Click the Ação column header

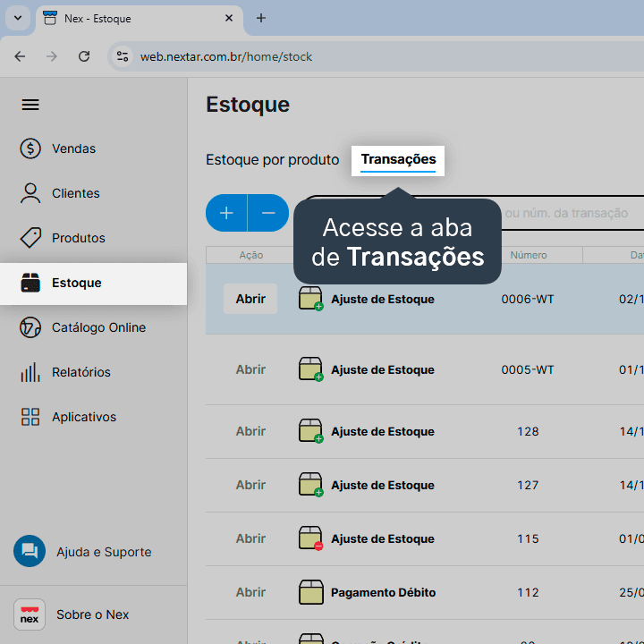pyautogui.click(x=251, y=255)
